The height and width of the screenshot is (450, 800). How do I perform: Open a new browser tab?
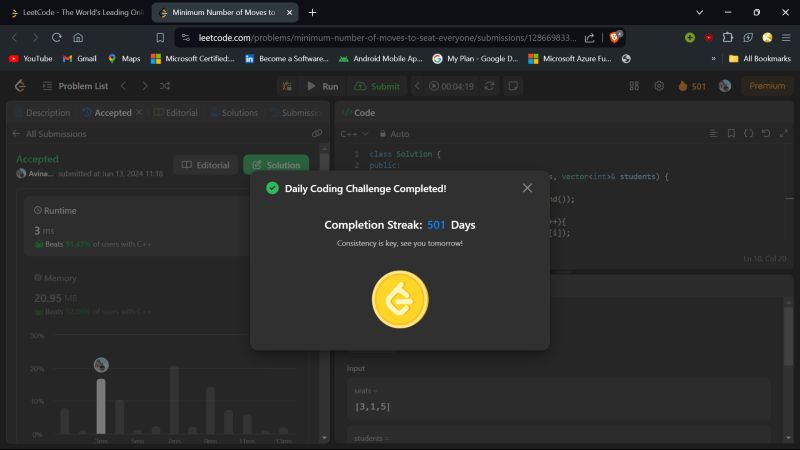(x=312, y=12)
